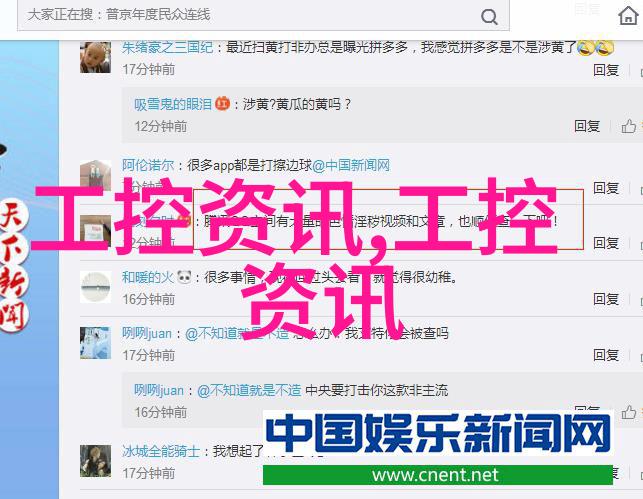Open profile link 朱绪豪之三国纪
Viewport: 643px width, 499px height.
coord(167,48)
